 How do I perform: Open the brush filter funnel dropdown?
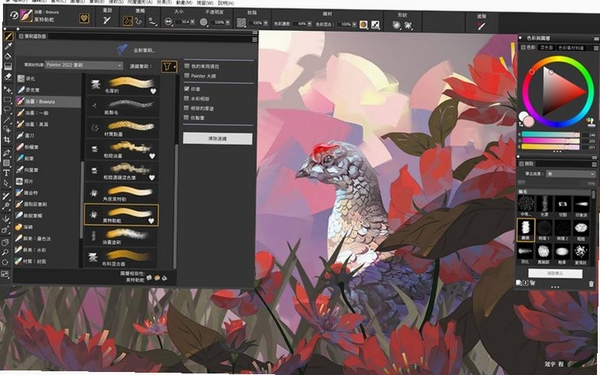[169, 67]
